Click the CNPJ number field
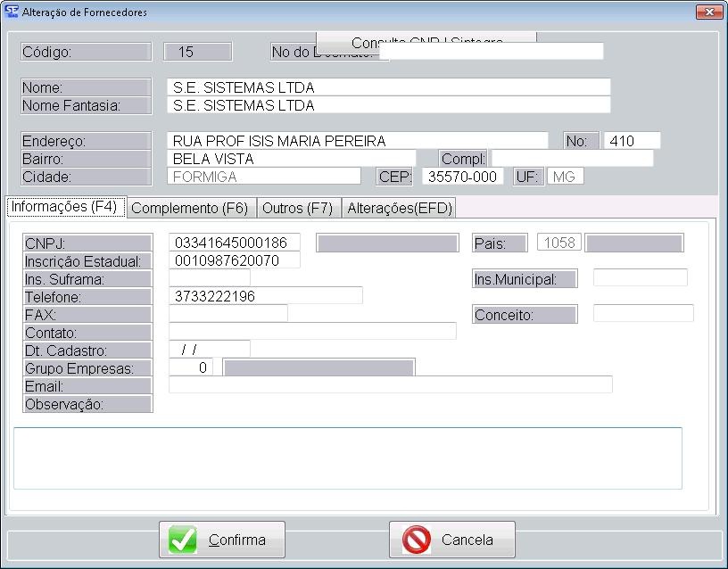The image size is (728, 569). click(234, 243)
